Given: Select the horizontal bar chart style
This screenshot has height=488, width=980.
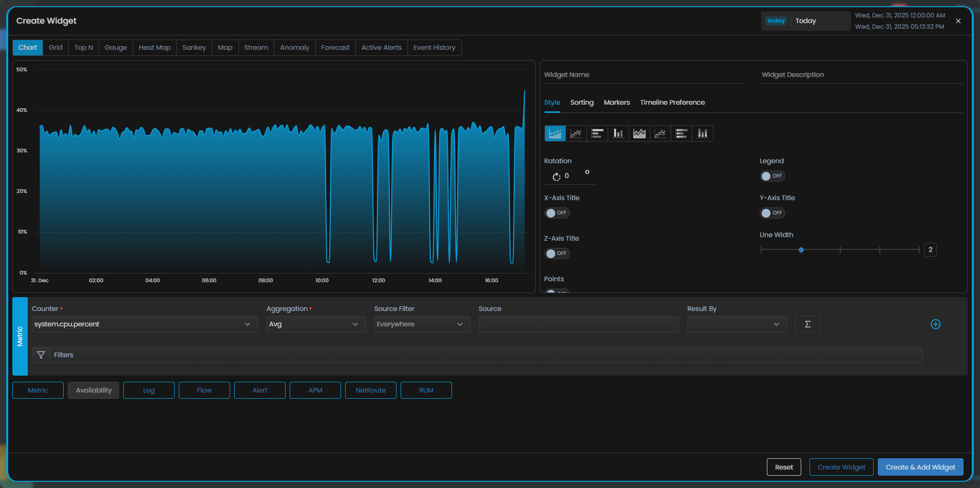Looking at the screenshot, I should click(x=597, y=133).
